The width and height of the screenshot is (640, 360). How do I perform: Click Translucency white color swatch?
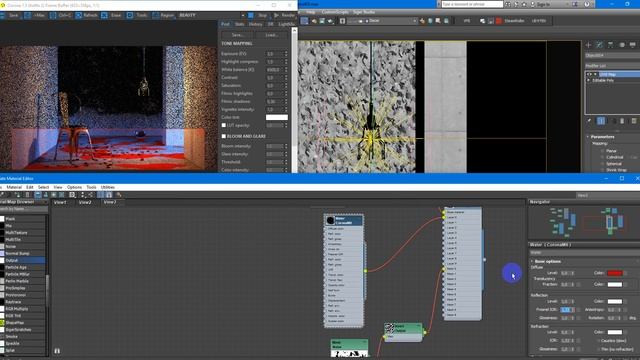(x=615, y=284)
